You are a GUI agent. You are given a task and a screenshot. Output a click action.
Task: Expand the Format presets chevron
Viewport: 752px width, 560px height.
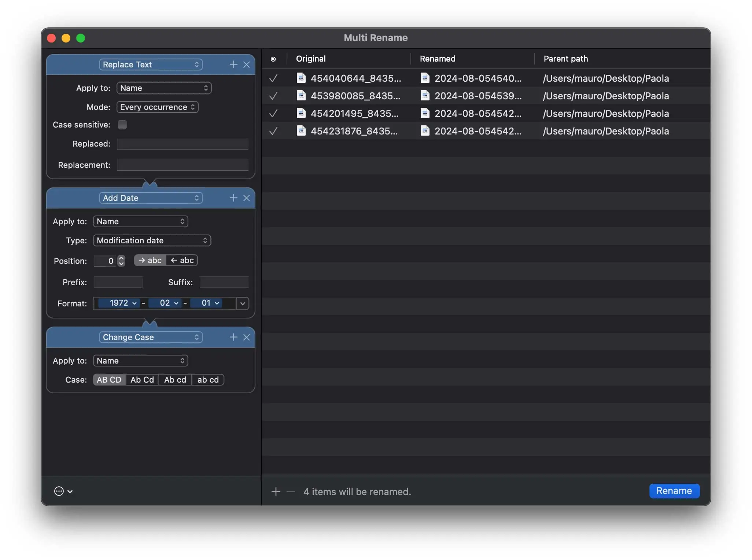click(x=242, y=303)
